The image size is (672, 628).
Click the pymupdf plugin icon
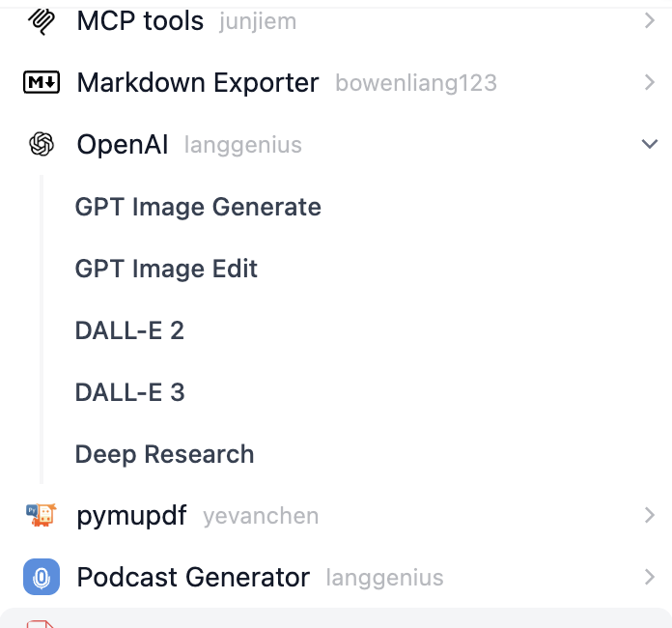pos(41,516)
